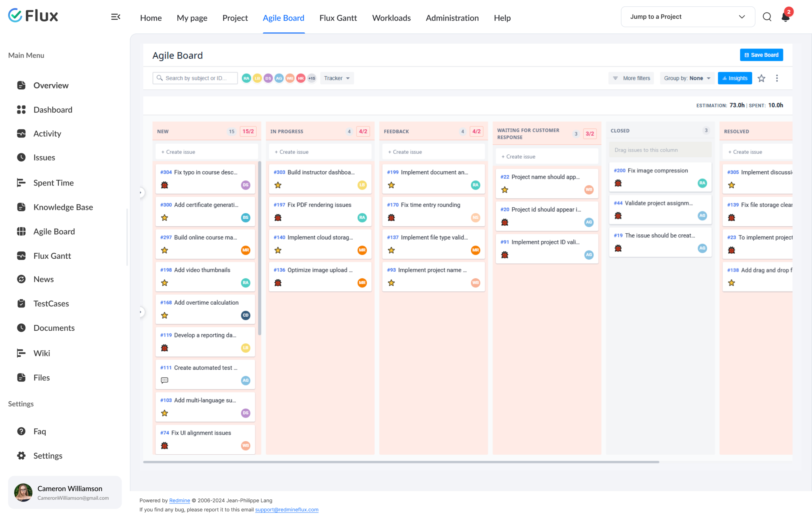Viewport: 812px width, 519px height.
Task: Click the comment icon on issue #111
Action: 165,380
